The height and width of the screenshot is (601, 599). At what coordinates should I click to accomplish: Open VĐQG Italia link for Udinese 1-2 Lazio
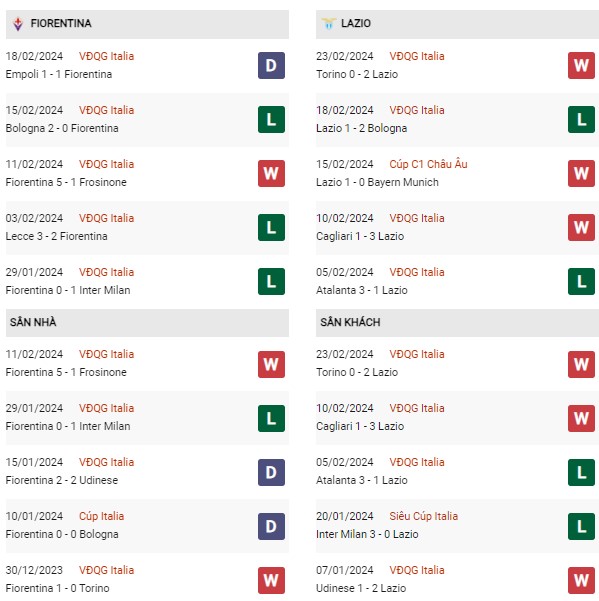coord(417,570)
